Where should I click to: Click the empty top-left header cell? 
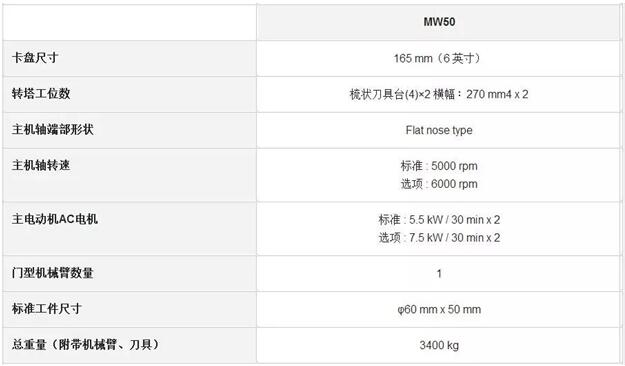[x=130, y=22]
